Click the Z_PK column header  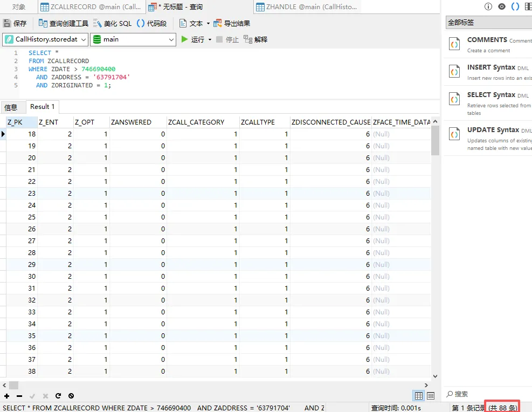[x=22, y=122]
